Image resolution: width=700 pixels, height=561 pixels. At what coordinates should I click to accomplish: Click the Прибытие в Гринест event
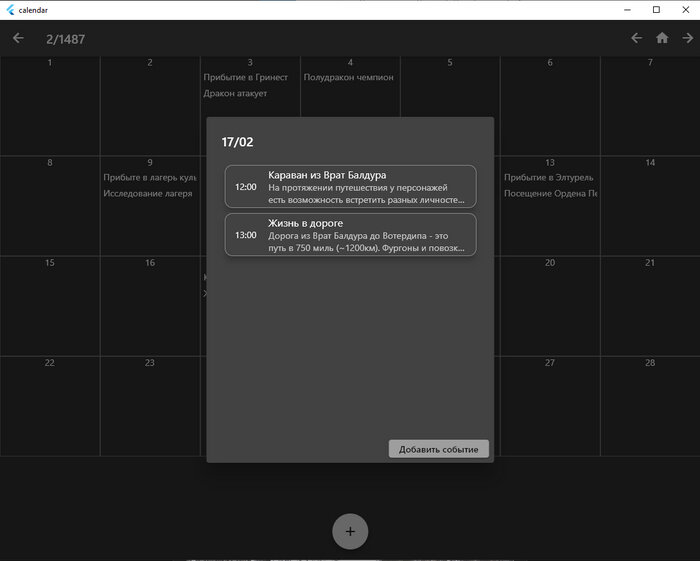tap(246, 77)
